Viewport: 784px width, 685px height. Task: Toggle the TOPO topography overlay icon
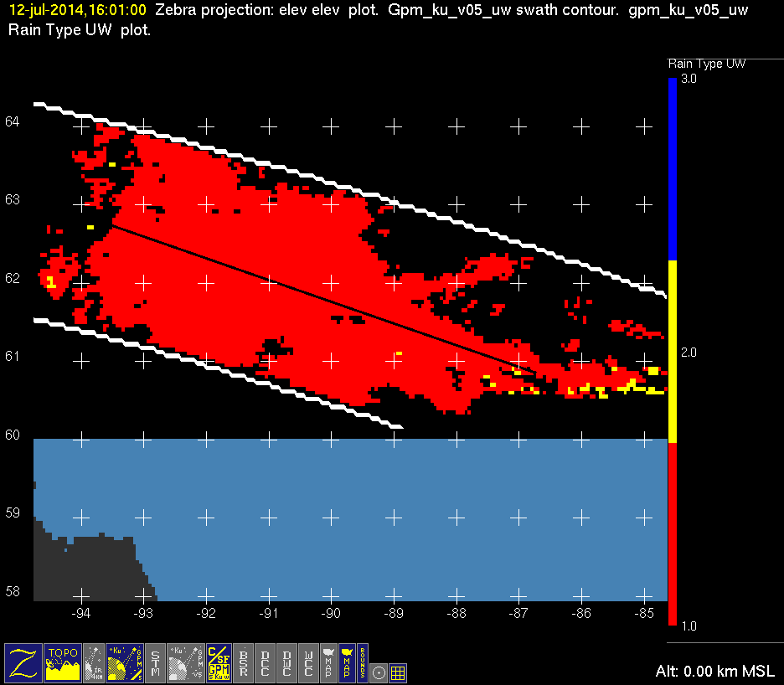pos(63,662)
